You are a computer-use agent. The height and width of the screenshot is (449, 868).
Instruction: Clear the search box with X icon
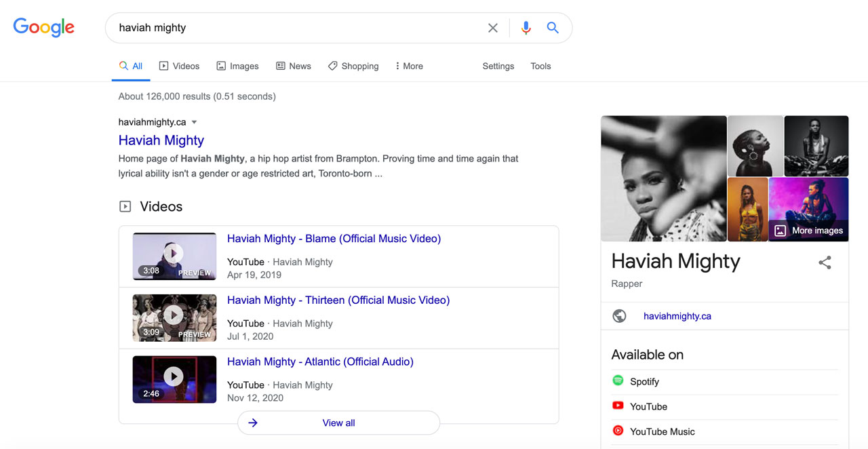click(x=493, y=28)
